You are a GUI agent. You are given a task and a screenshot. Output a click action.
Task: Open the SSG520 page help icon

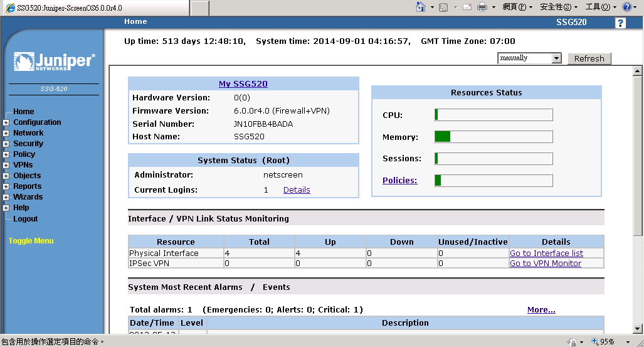(620, 23)
